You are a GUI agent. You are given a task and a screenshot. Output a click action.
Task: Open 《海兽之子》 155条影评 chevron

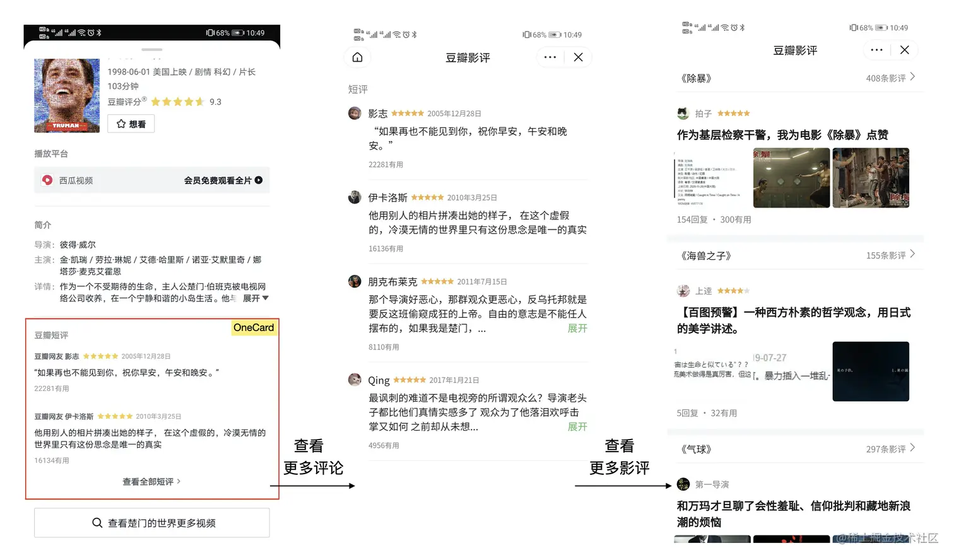[x=912, y=255]
